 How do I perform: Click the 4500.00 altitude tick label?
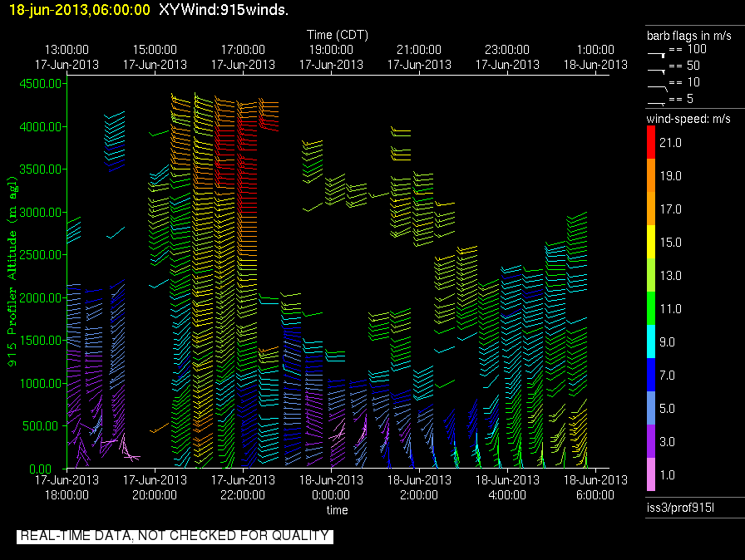[41, 84]
